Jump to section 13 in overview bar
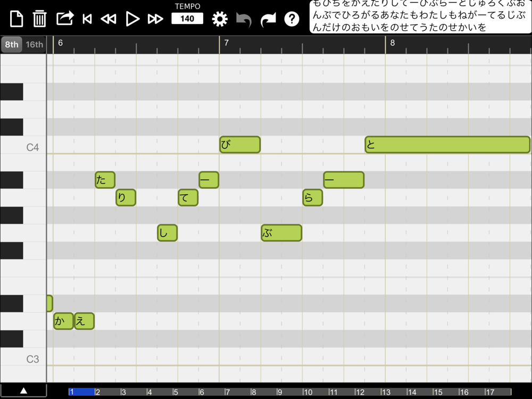532x399 pixels. click(393, 392)
